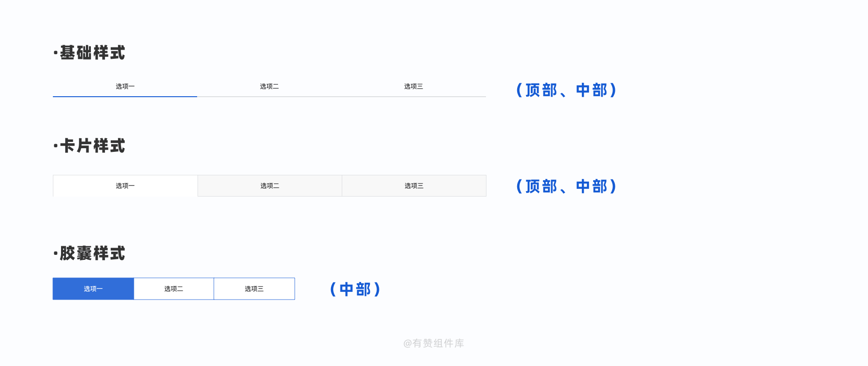Click the @有赞组件库 watermark text

(434, 343)
